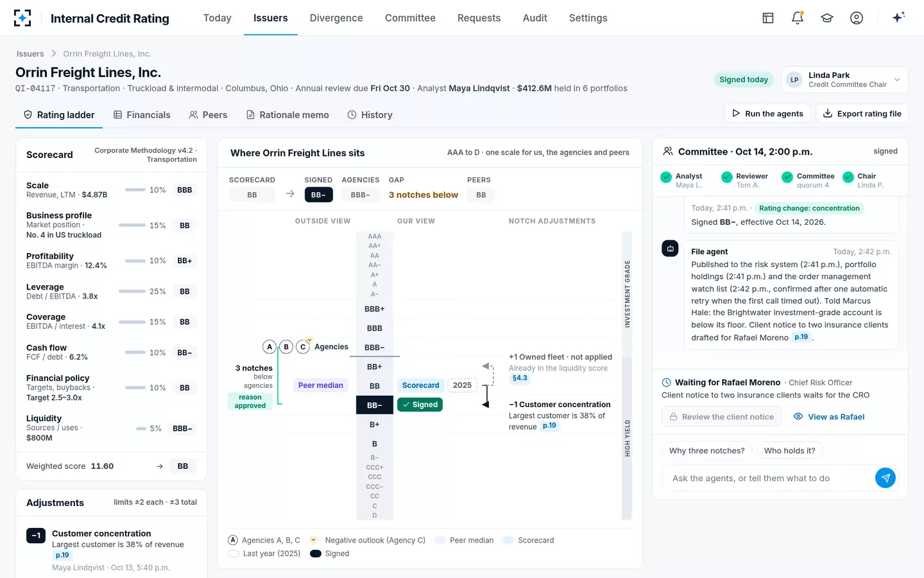Click the File agent avatar icon
Image resolution: width=924 pixels, height=578 pixels.
click(670, 249)
